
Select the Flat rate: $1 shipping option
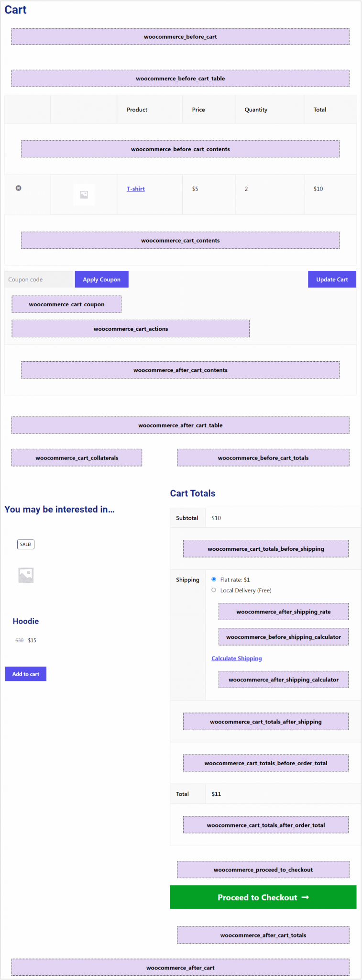click(213, 579)
